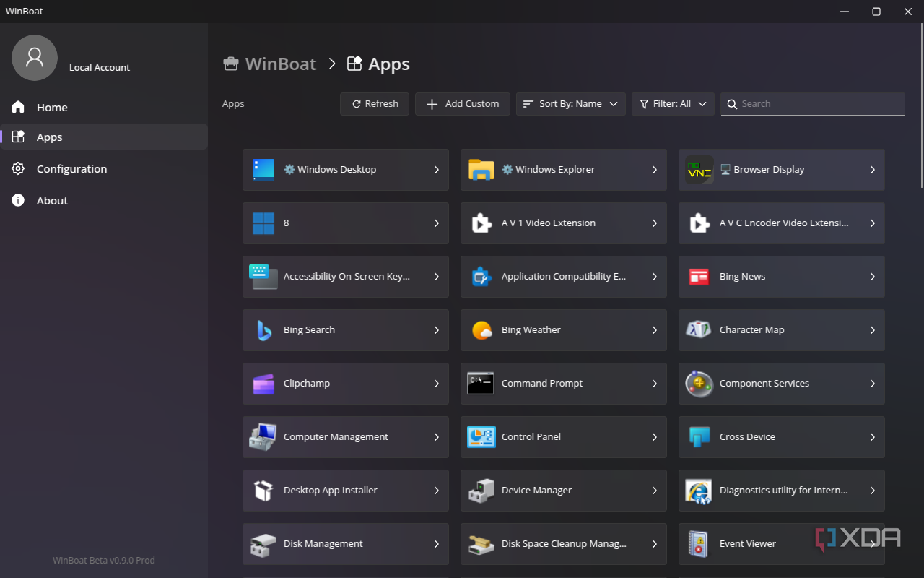The width and height of the screenshot is (924, 578).
Task: Click the Local Account name text
Action: [x=100, y=67]
